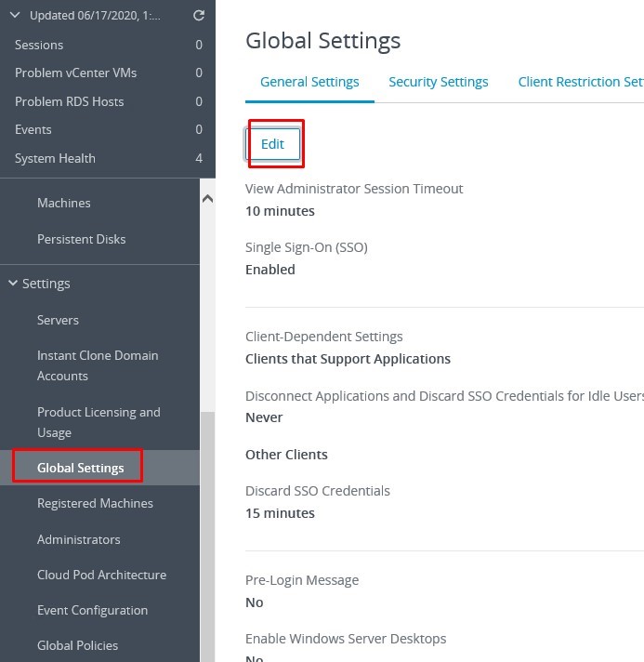Open the Client Restriction Settings tab
This screenshot has width=644, height=662.
pyautogui.click(x=580, y=82)
